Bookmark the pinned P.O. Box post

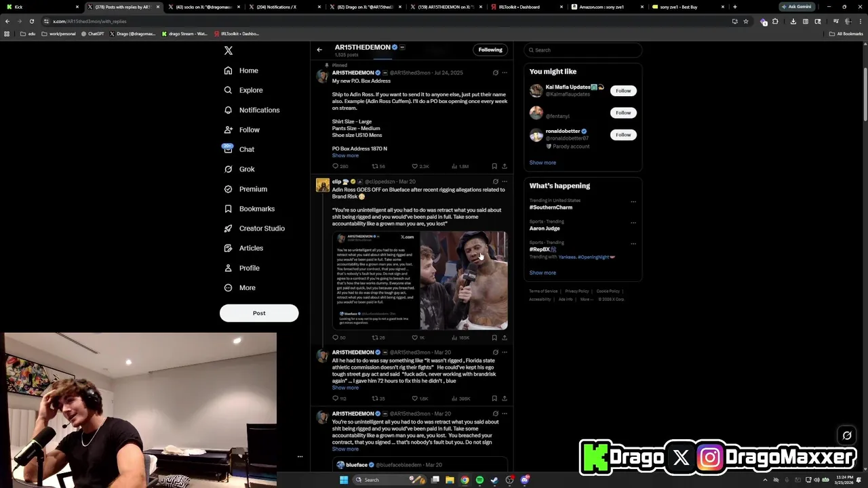494,166
